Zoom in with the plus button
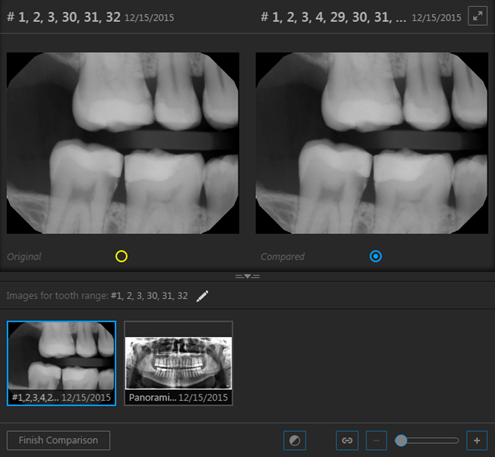 (477, 441)
